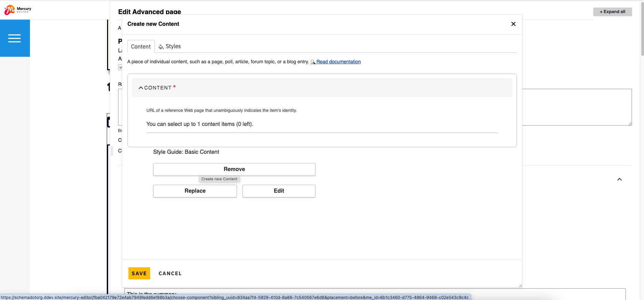Click the Remove button
Screen dimensions: 644x300
coord(234,169)
